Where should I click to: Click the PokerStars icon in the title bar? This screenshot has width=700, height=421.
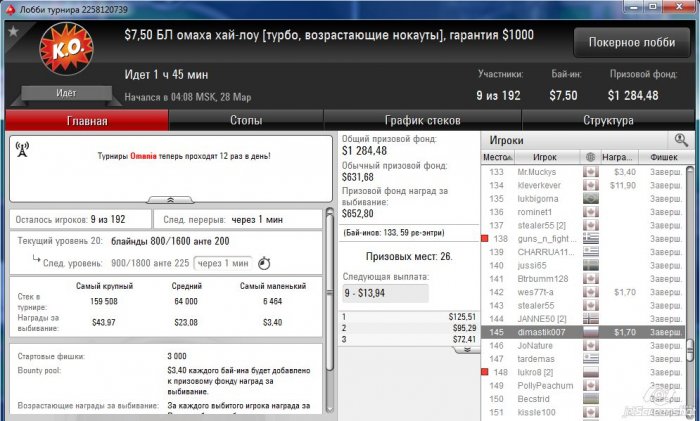(11, 9)
